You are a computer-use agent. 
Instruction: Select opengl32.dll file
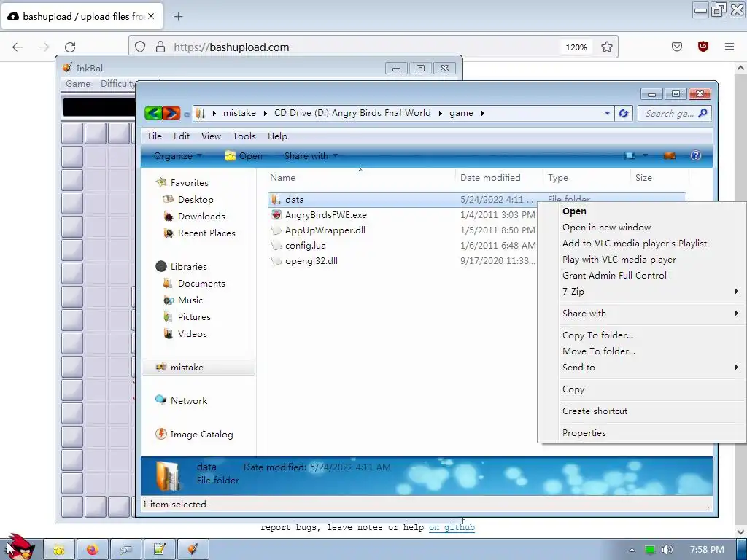click(x=311, y=260)
